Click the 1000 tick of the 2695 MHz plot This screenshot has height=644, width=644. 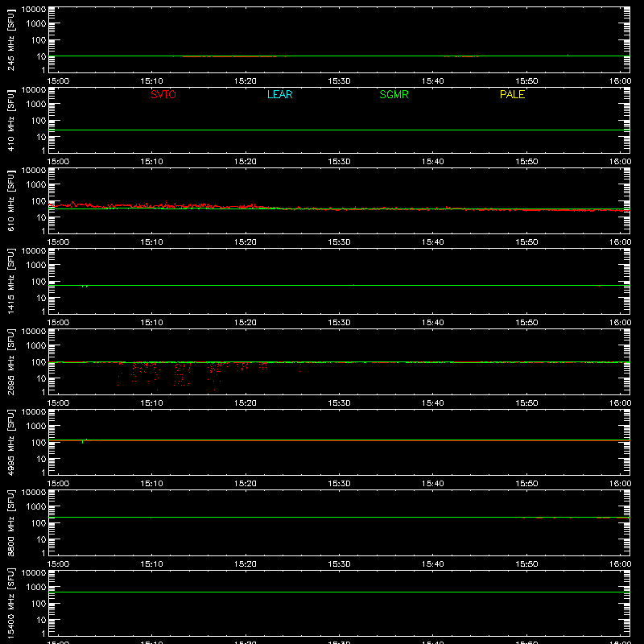(36, 345)
